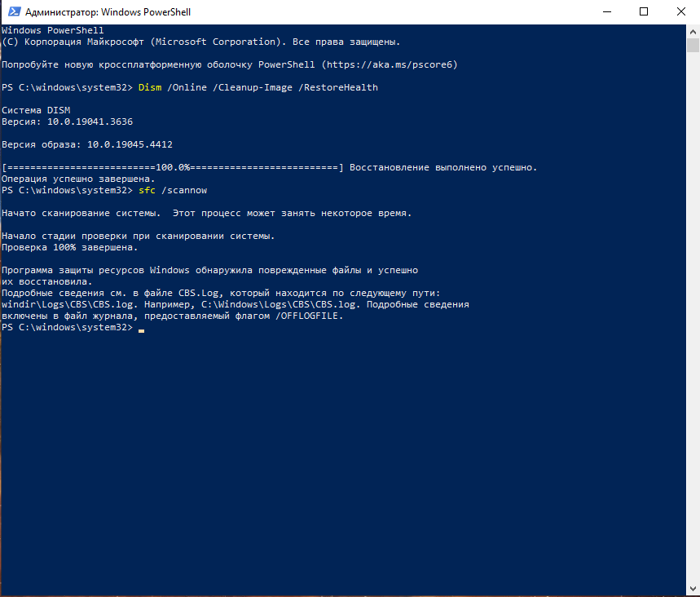Click the /RestoreHealth parameter text
700x597 pixels.
coord(339,87)
